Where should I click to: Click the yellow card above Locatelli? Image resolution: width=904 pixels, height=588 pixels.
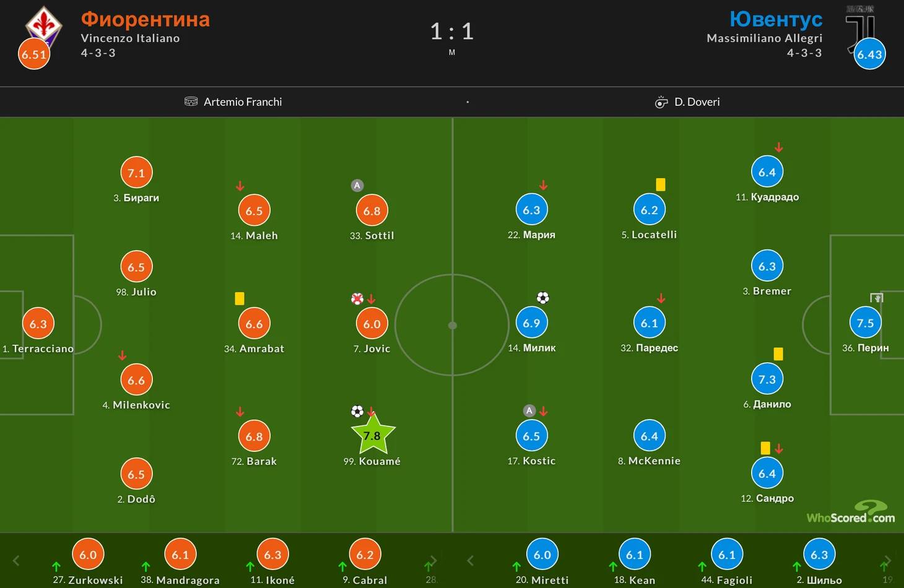(x=661, y=184)
